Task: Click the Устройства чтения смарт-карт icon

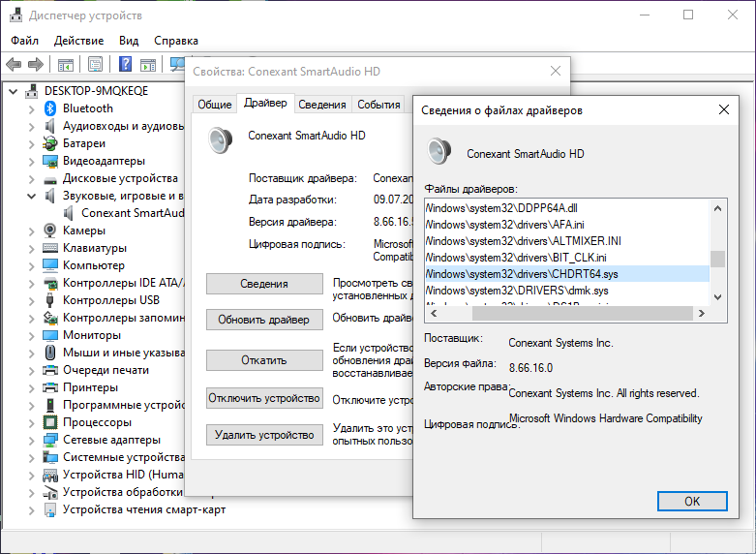Action: click(x=50, y=509)
